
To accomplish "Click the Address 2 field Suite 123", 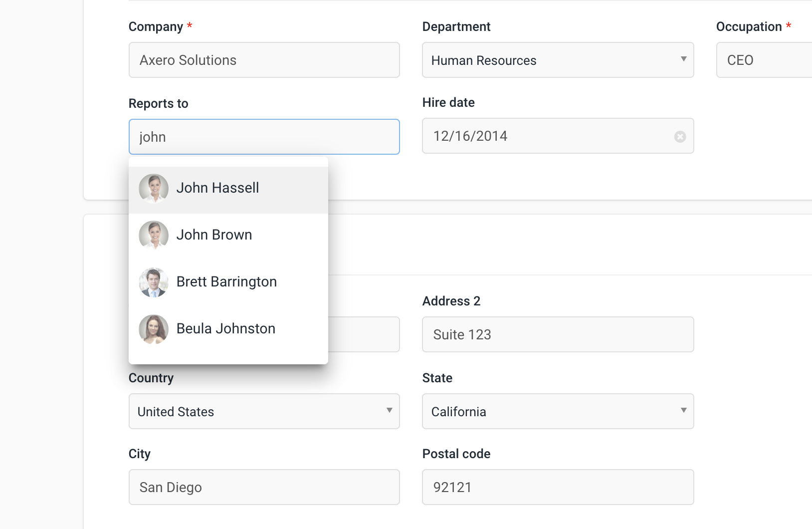I will pos(558,334).
